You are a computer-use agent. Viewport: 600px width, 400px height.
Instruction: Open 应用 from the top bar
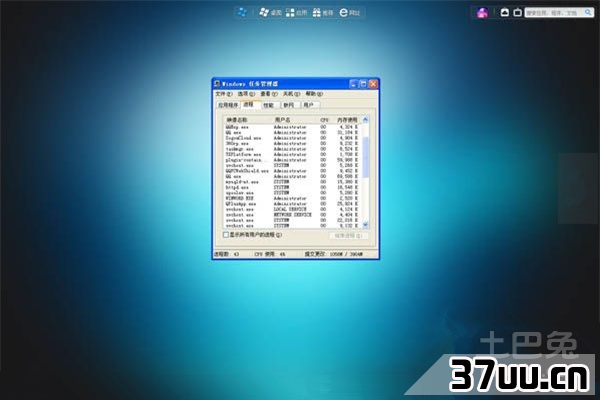pos(297,13)
